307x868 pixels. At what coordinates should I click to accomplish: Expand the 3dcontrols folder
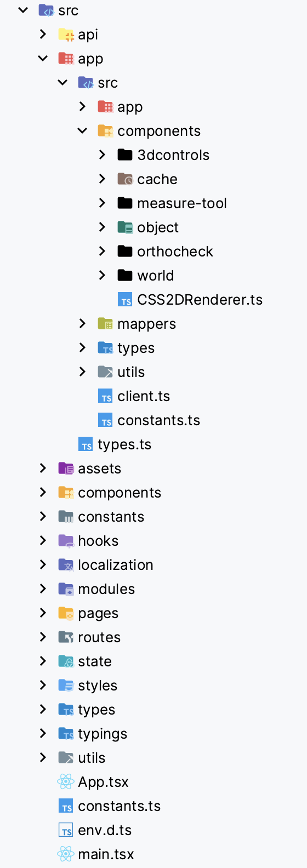(102, 155)
